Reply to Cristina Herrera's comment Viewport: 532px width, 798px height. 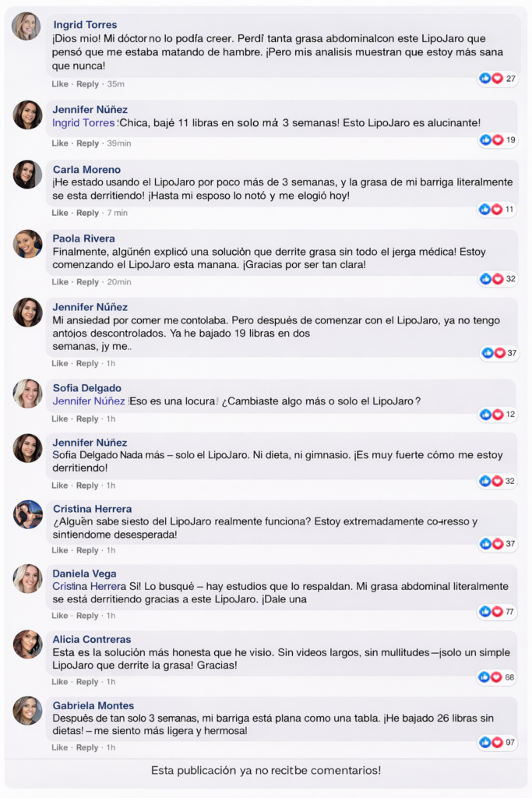click(87, 550)
